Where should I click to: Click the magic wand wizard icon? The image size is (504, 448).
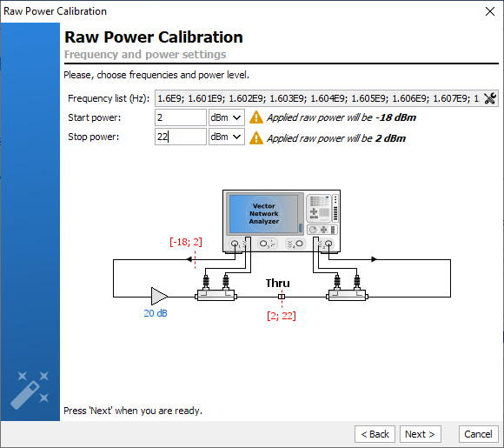[x=30, y=391]
